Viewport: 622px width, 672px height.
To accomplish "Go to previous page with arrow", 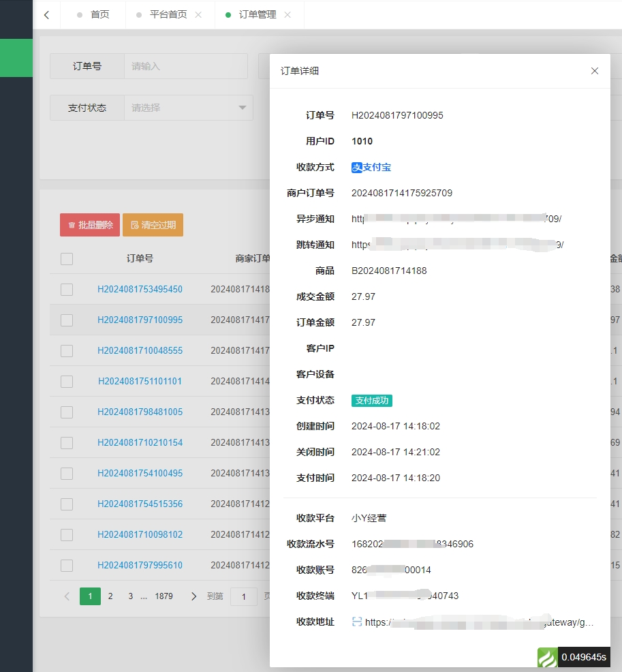I will [67, 596].
